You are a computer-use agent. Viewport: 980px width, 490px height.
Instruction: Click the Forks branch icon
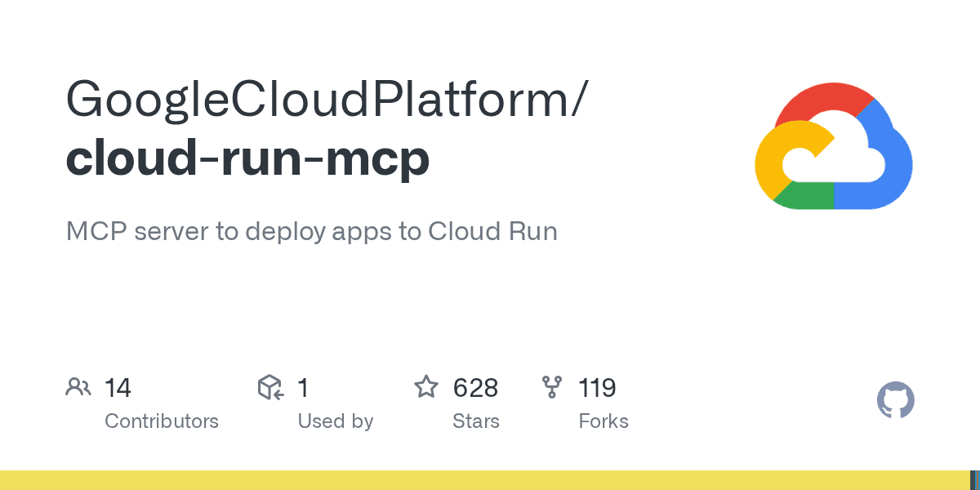click(x=552, y=387)
